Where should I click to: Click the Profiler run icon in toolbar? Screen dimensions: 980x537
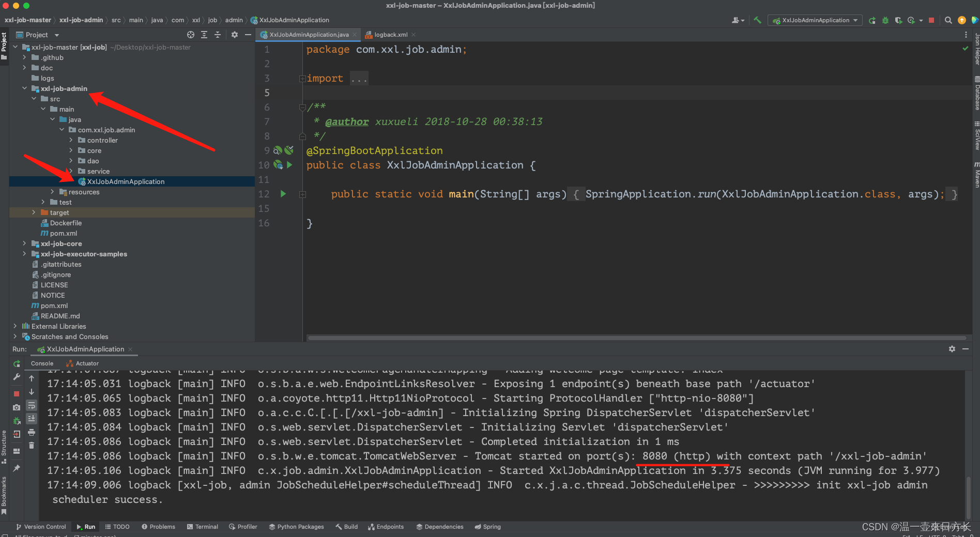pos(911,20)
